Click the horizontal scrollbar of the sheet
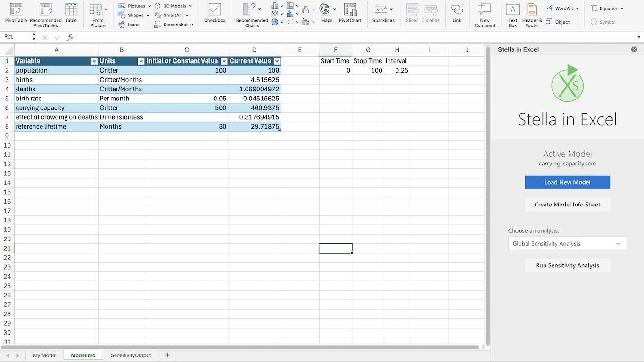This screenshot has width=644, height=362. point(240,347)
